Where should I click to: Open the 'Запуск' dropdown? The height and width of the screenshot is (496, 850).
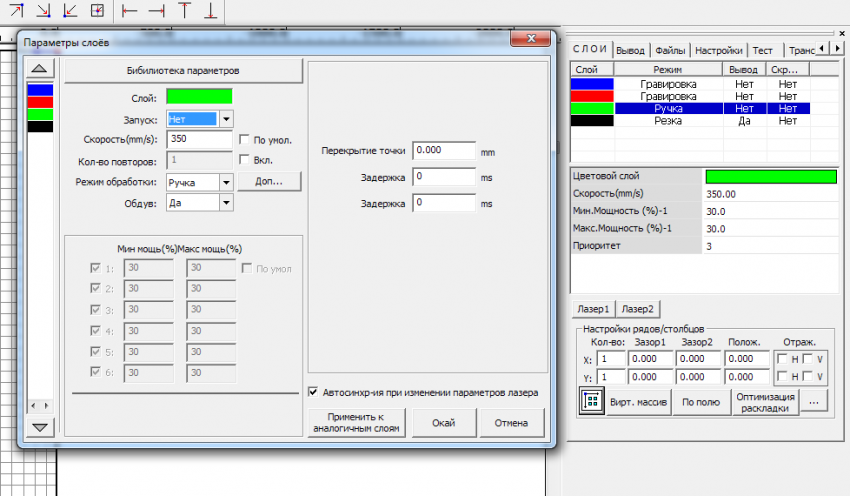click(x=225, y=118)
